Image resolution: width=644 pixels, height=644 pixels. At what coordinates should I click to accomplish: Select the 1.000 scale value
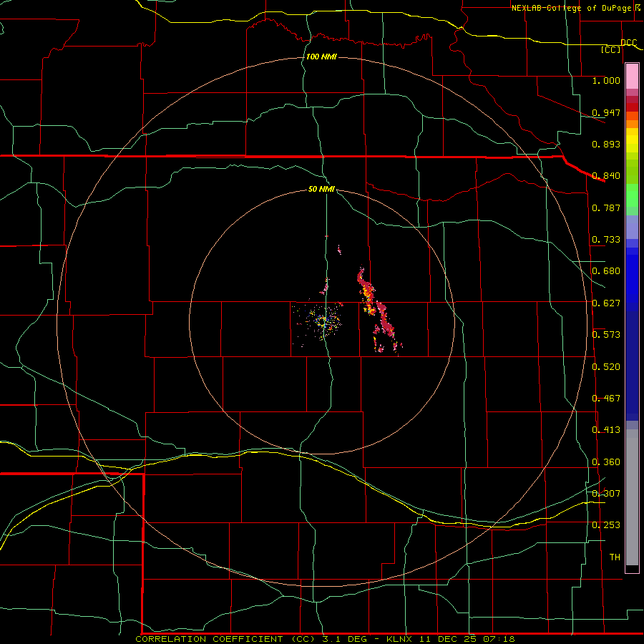(606, 80)
